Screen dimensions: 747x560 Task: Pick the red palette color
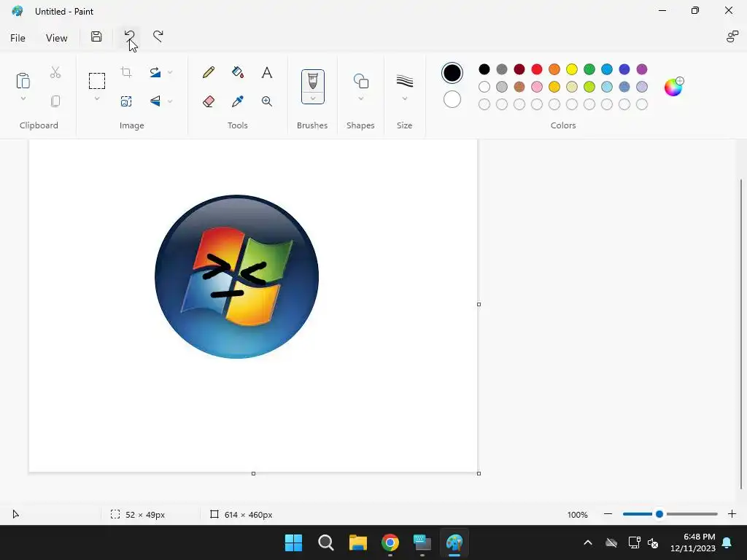pos(536,69)
